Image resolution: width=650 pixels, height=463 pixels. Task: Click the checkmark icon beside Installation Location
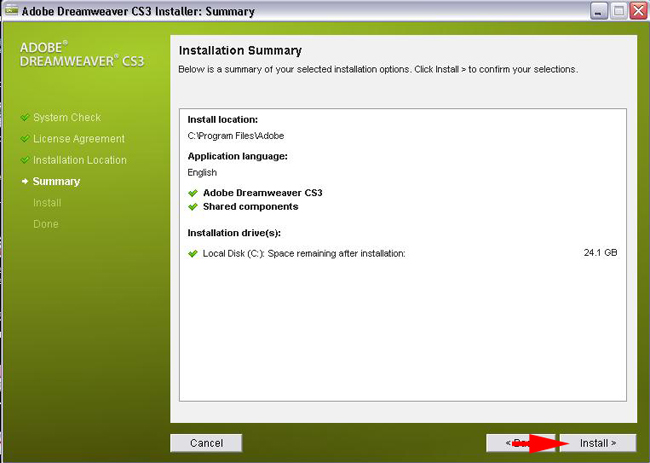[24, 160]
